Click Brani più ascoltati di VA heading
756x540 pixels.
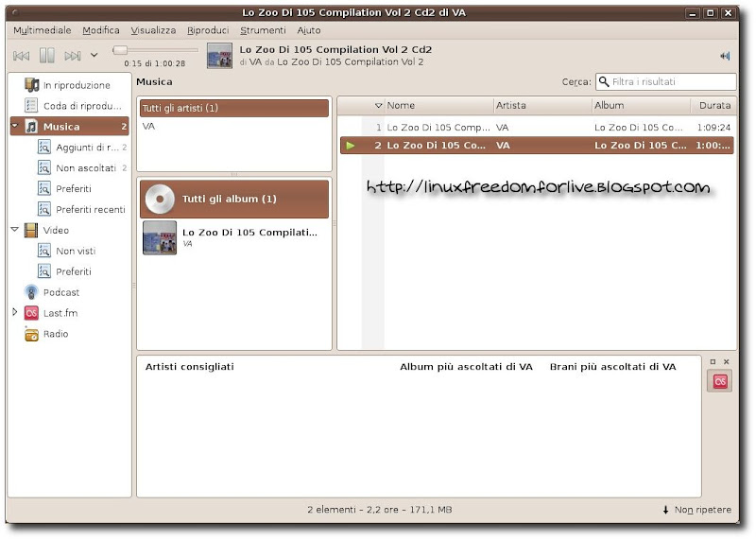pos(612,367)
